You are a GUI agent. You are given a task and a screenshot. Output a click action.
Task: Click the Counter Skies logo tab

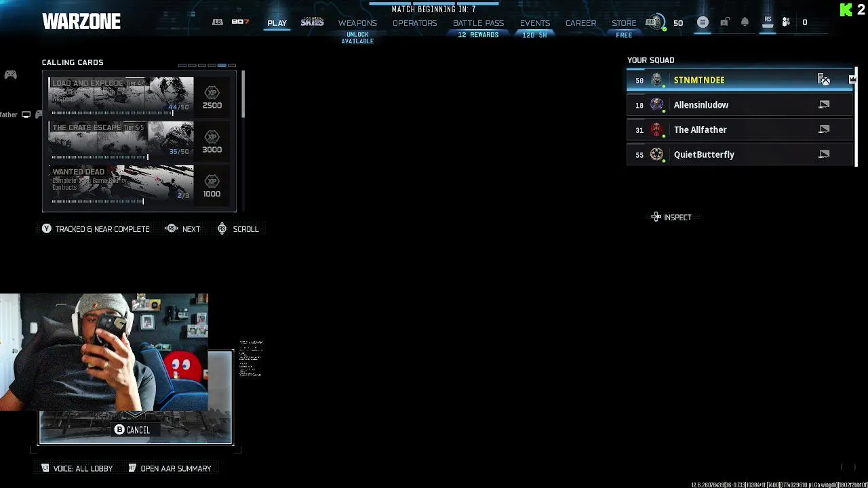coord(313,22)
